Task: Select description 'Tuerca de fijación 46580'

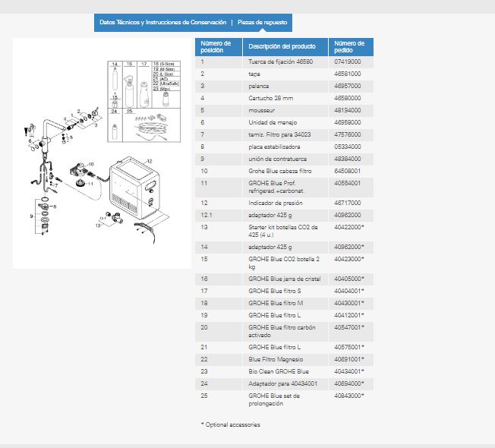Action: coord(280,62)
